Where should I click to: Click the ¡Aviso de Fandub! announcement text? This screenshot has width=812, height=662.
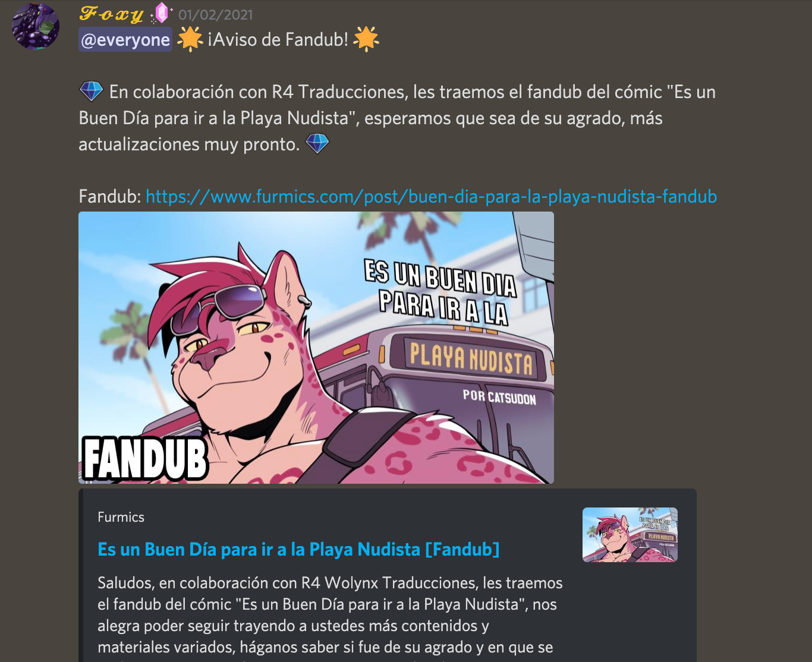click(278, 40)
